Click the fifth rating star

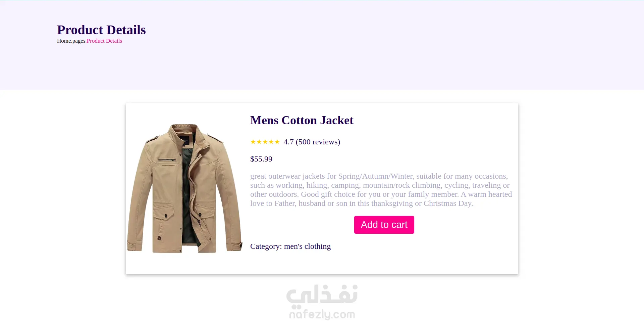click(x=277, y=142)
